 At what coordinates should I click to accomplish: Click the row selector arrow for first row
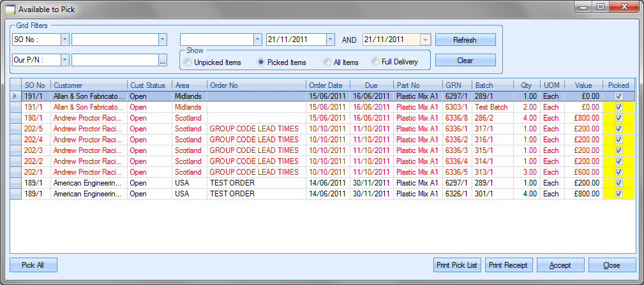15,96
